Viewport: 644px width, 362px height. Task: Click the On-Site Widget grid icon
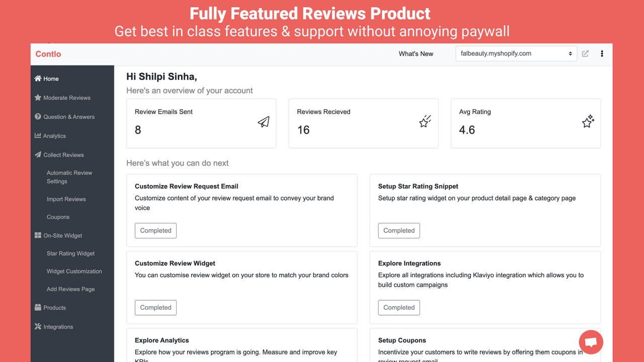click(x=37, y=235)
